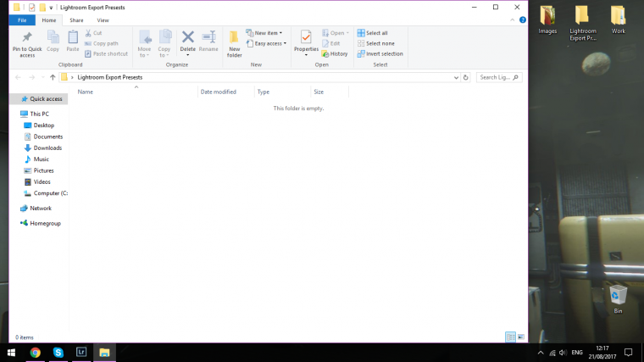
Task: Open file History
Action: 335,53
